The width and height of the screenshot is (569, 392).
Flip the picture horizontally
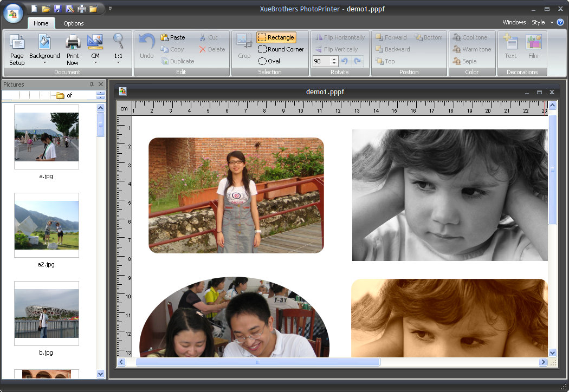click(340, 37)
